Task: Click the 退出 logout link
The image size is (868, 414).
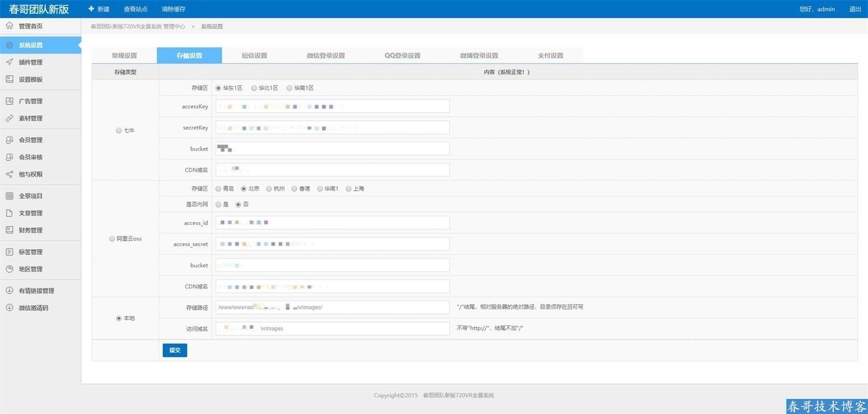Action: click(855, 9)
